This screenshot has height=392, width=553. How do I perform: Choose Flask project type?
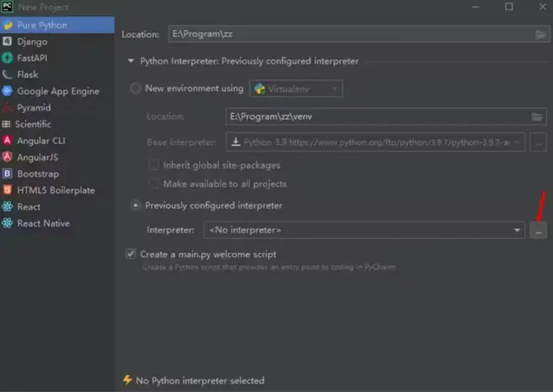point(57,75)
